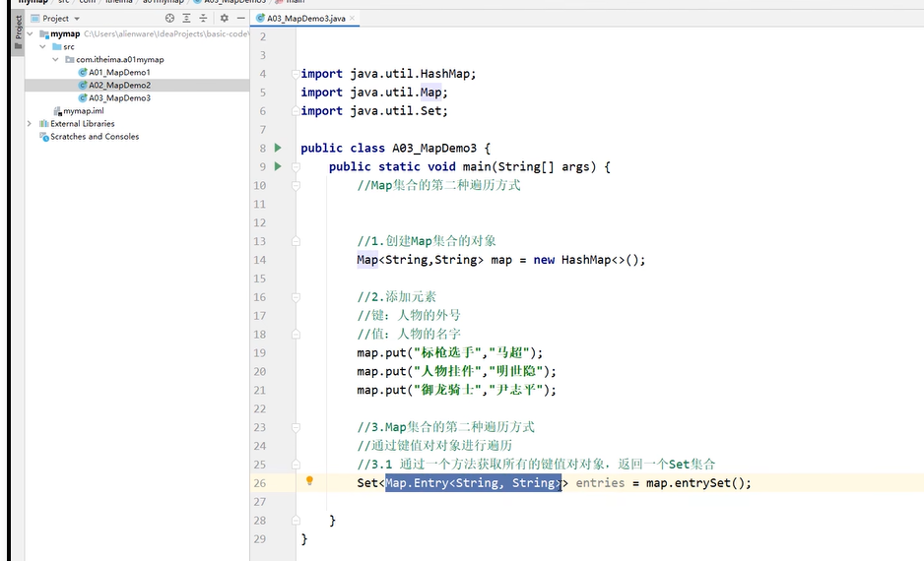Toggle the vertical Project tool window tab
This screenshot has width=924, height=561.
[x=19, y=32]
